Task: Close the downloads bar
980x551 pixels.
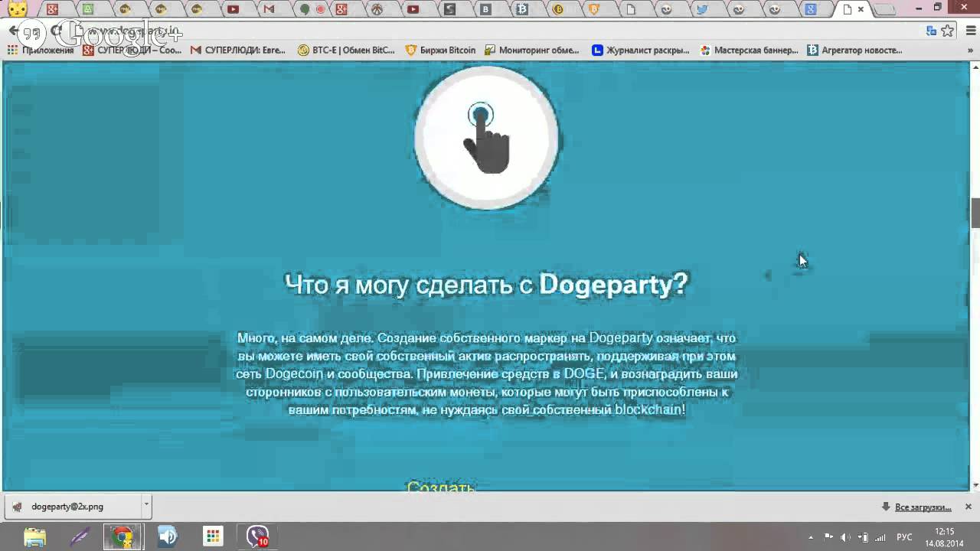Action: coord(968,507)
